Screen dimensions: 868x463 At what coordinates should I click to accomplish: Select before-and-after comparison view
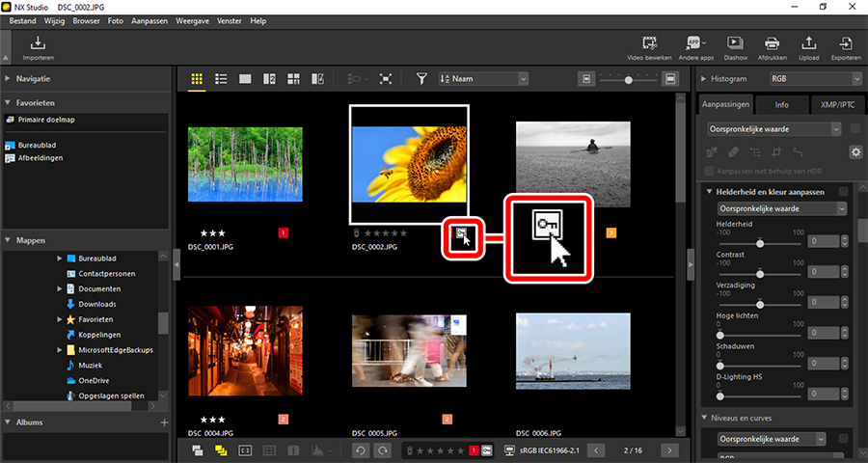[x=317, y=79]
